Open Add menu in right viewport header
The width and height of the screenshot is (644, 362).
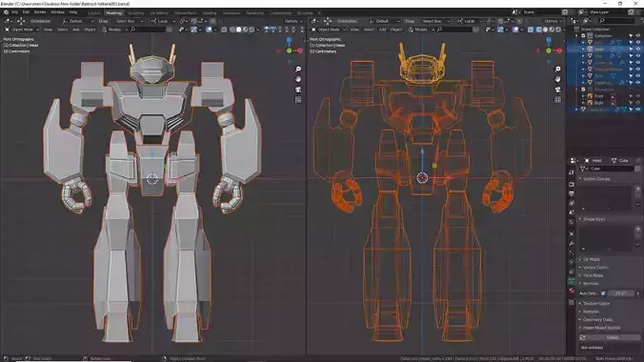(382, 30)
